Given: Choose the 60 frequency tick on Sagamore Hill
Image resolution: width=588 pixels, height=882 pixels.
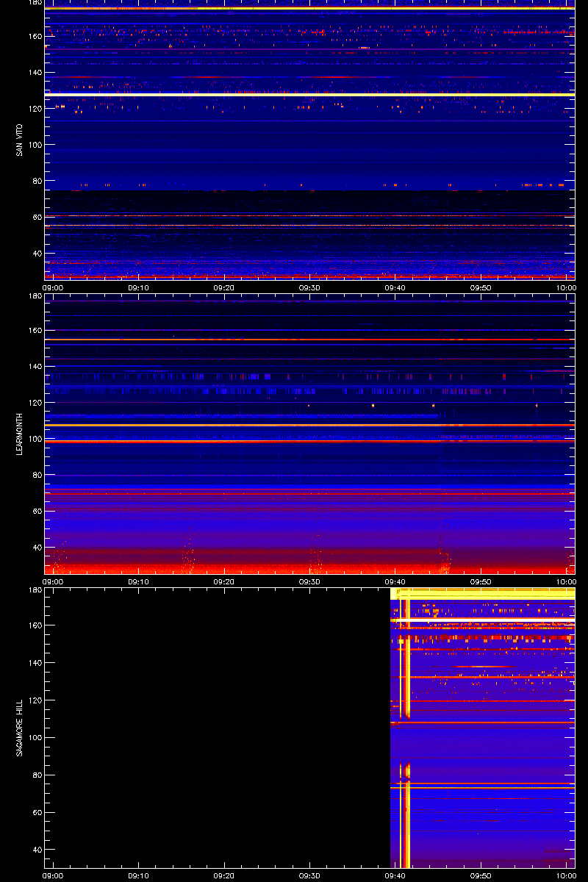Looking at the screenshot, I should [37, 813].
